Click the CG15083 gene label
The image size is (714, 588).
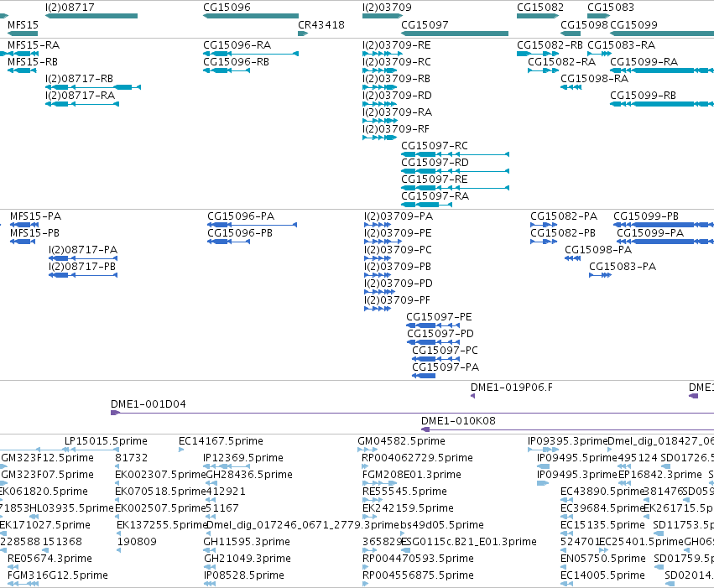[611, 8]
